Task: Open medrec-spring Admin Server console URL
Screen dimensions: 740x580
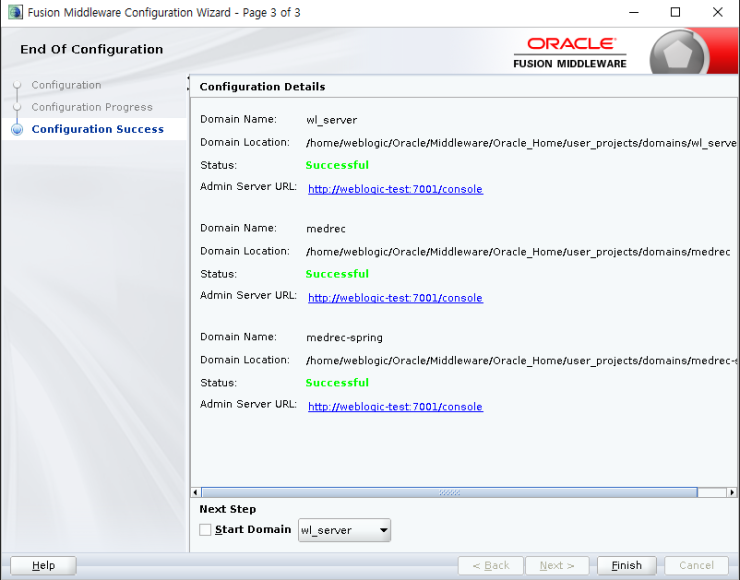Action: [x=395, y=407]
